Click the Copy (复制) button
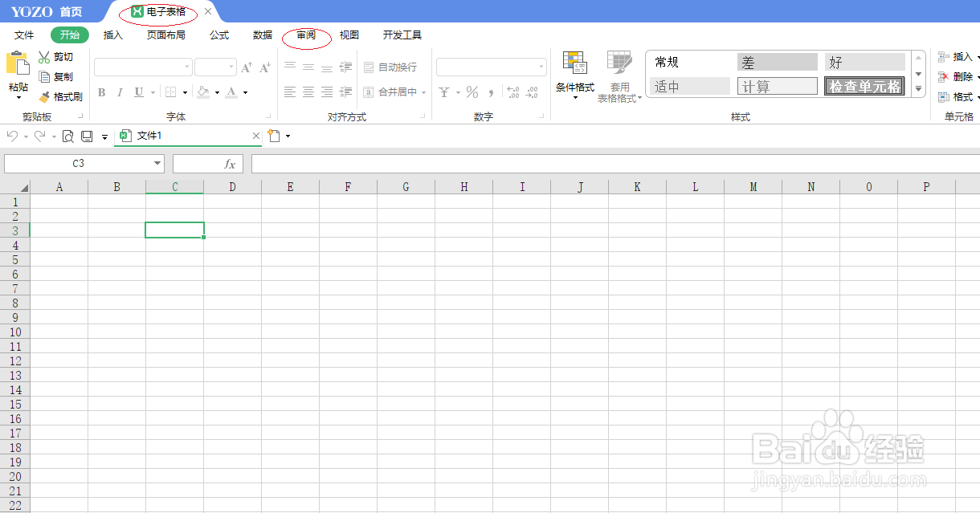Screen dimensions: 980x513 (55, 77)
